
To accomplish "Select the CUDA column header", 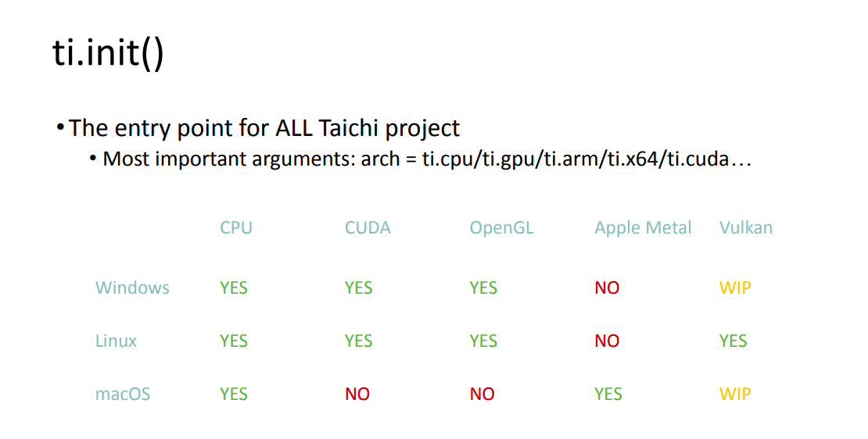I will [368, 228].
